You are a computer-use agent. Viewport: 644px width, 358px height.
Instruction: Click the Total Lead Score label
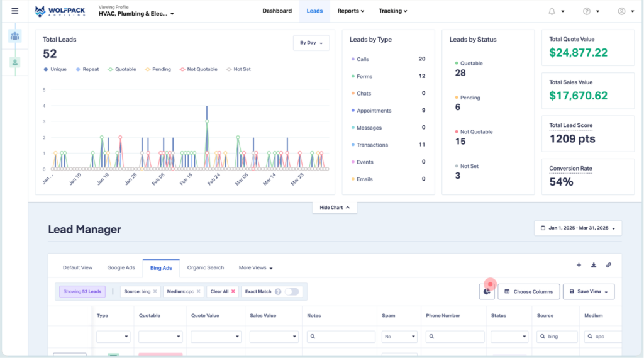point(570,125)
